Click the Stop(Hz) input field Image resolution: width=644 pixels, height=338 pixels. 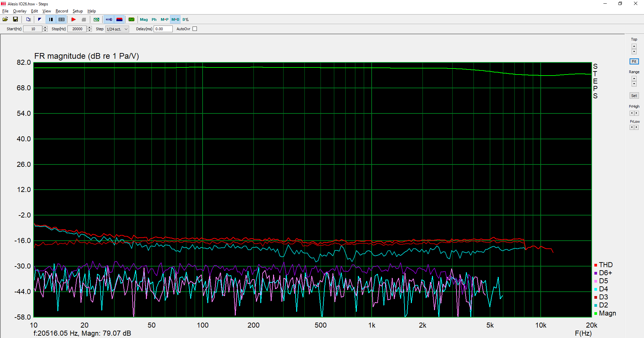point(77,29)
